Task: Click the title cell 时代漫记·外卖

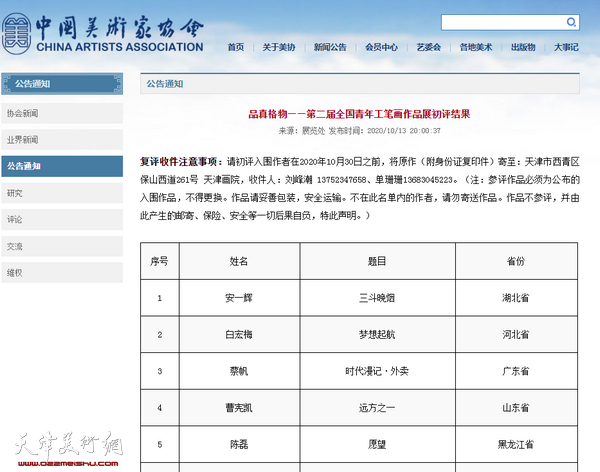Action: [377, 371]
